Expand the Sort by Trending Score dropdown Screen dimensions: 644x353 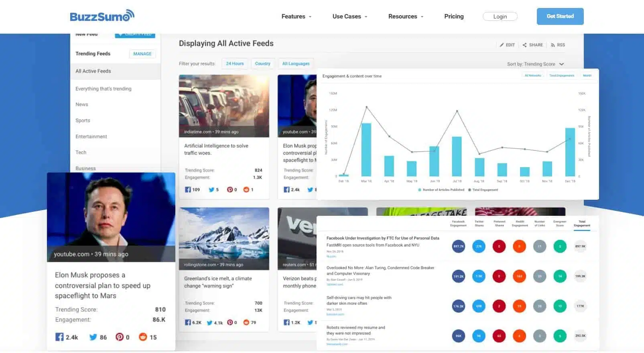[x=536, y=64]
